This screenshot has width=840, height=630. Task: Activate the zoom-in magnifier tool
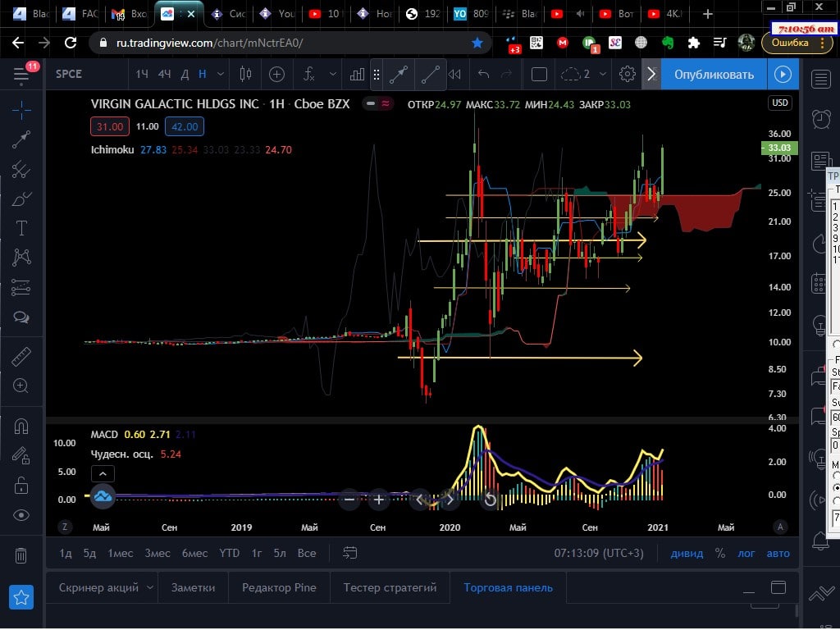[21, 386]
